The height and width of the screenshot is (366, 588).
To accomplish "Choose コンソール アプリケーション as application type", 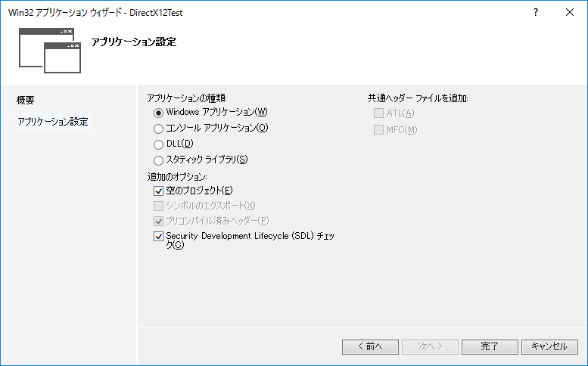I will [x=159, y=129].
